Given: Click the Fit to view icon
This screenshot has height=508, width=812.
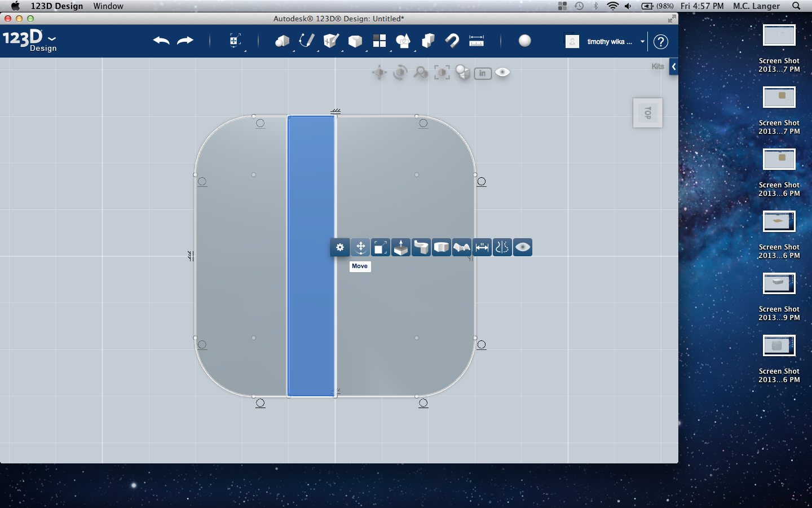Looking at the screenshot, I should (x=442, y=73).
